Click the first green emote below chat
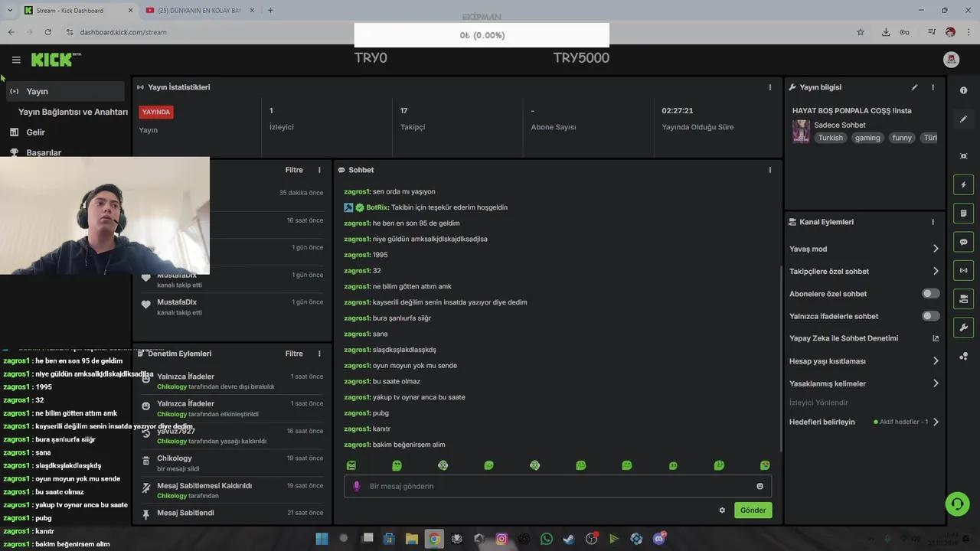Image resolution: width=980 pixels, height=551 pixels. point(351,465)
